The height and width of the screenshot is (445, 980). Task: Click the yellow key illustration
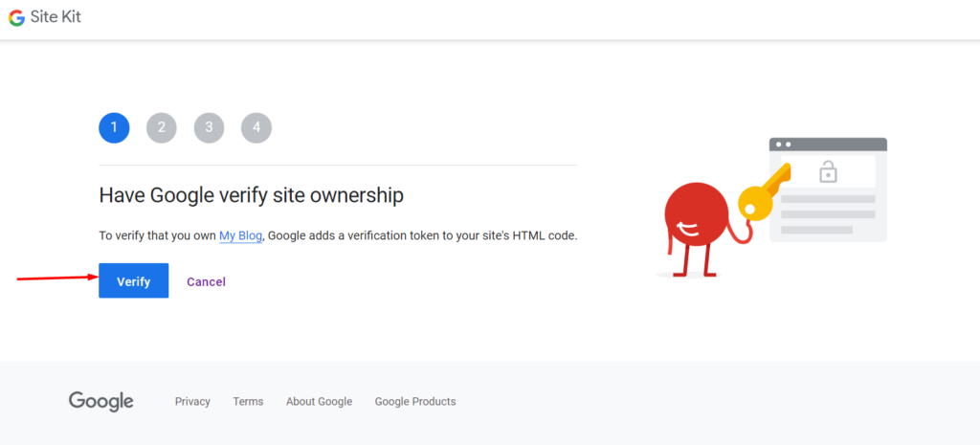(x=764, y=192)
